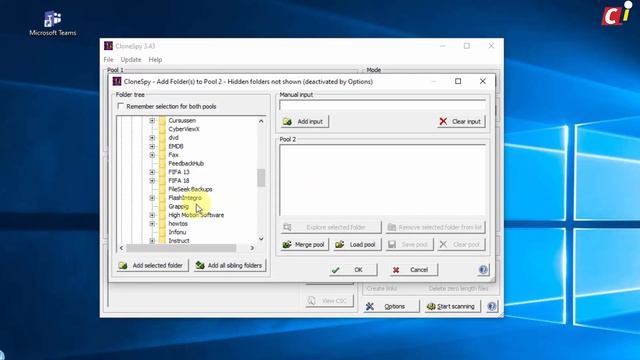Click the dvd folder icon

[x=162, y=138]
